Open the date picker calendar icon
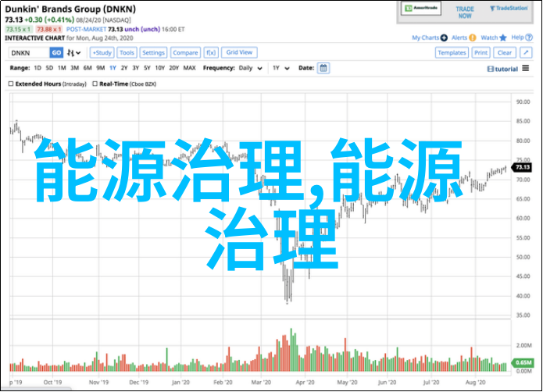This screenshot has width=543, height=392. point(323,68)
